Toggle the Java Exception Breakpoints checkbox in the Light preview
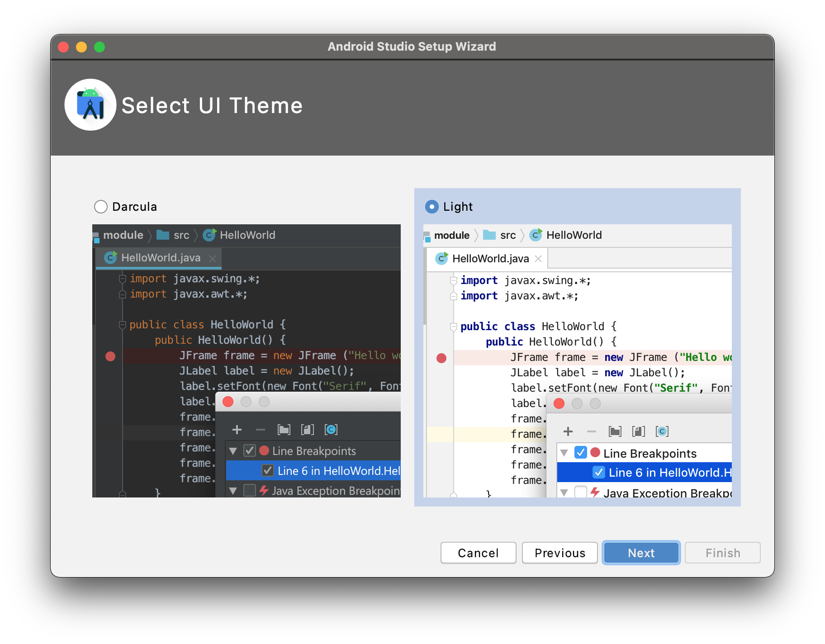825x644 pixels. [x=581, y=492]
